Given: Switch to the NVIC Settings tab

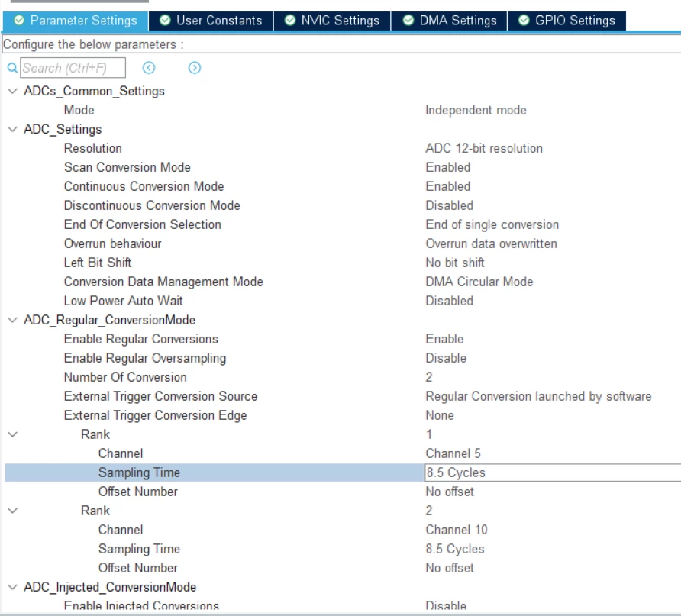Looking at the screenshot, I should click(332, 21).
